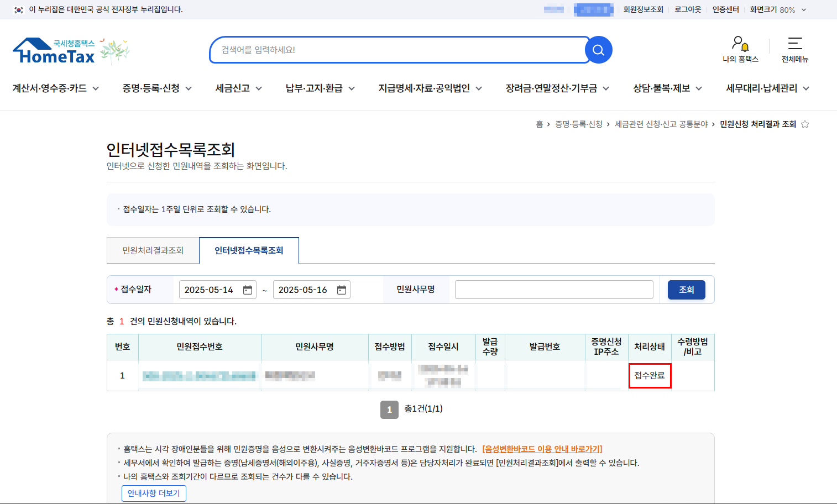Expand 지급명세·자료·공익법인 menu
Screen dimensions: 837x504
coord(430,88)
